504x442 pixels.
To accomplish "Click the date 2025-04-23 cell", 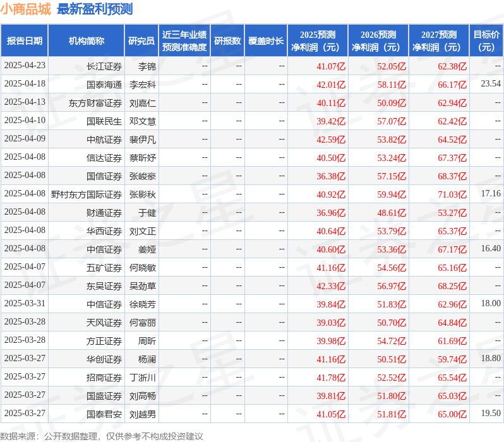I will 25,65.
